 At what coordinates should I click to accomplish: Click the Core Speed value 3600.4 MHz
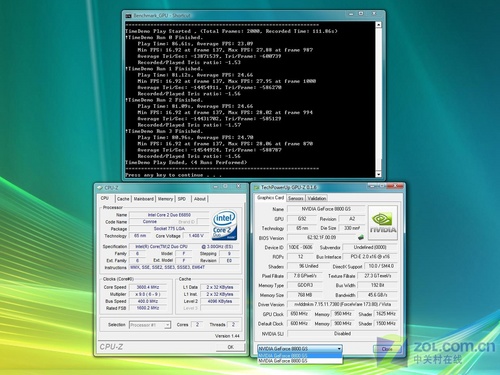pos(148,287)
